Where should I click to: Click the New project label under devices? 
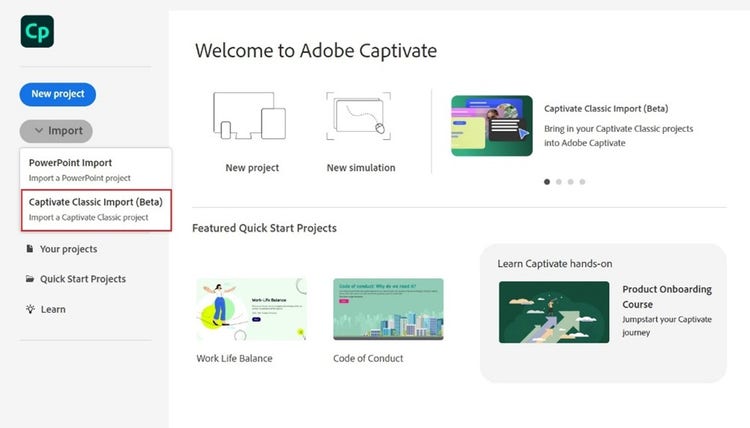tap(252, 168)
